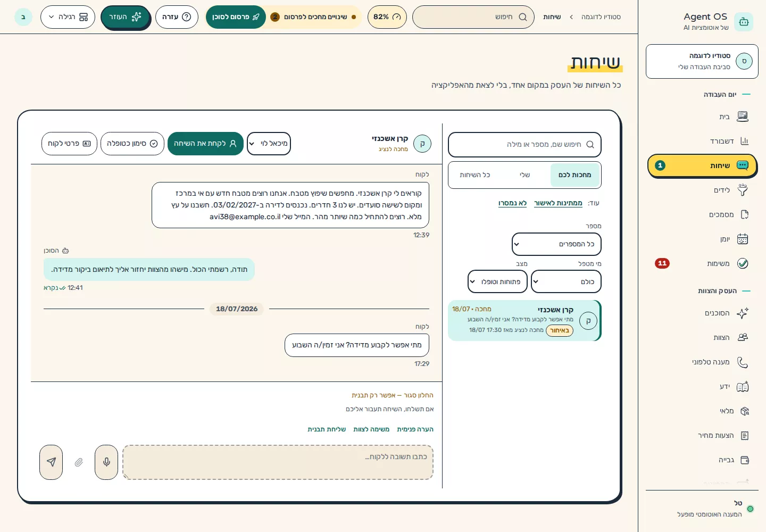Screen dimensions: 766x532
Task: Select the שלי tab
Action: 524,175
